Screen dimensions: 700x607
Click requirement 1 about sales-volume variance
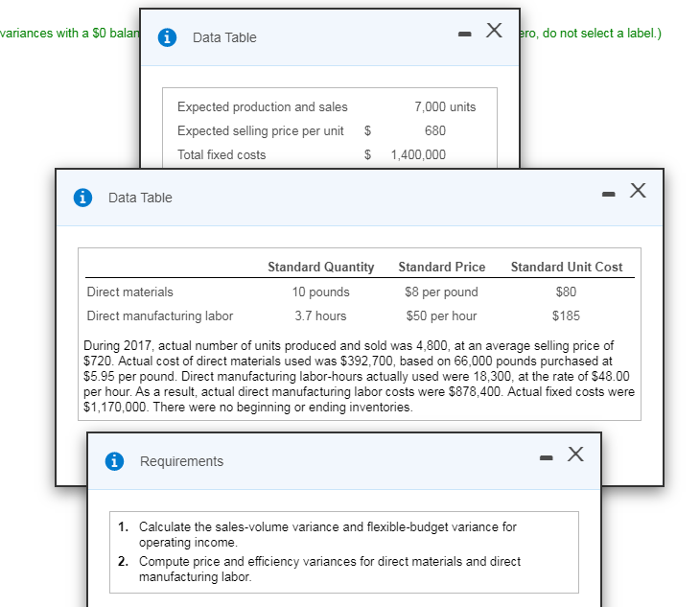[x=327, y=534]
